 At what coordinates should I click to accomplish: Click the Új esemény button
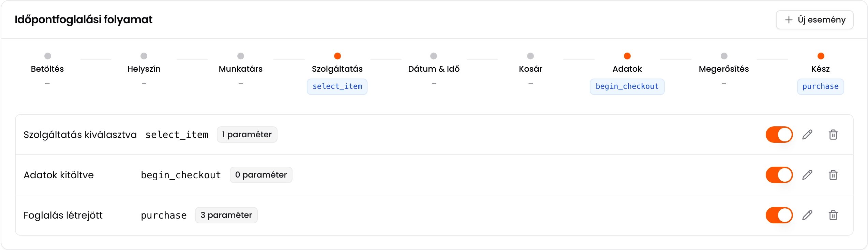[x=814, y=20]
